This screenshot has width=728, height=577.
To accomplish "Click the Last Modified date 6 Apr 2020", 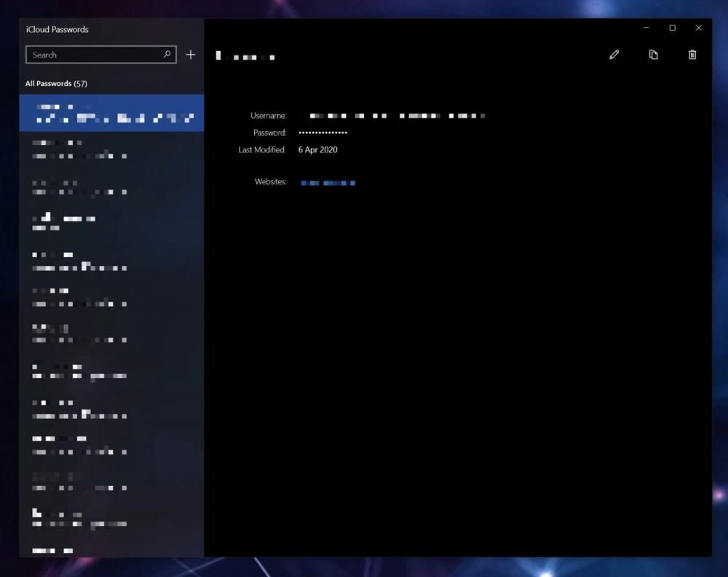I will point(318,150).
